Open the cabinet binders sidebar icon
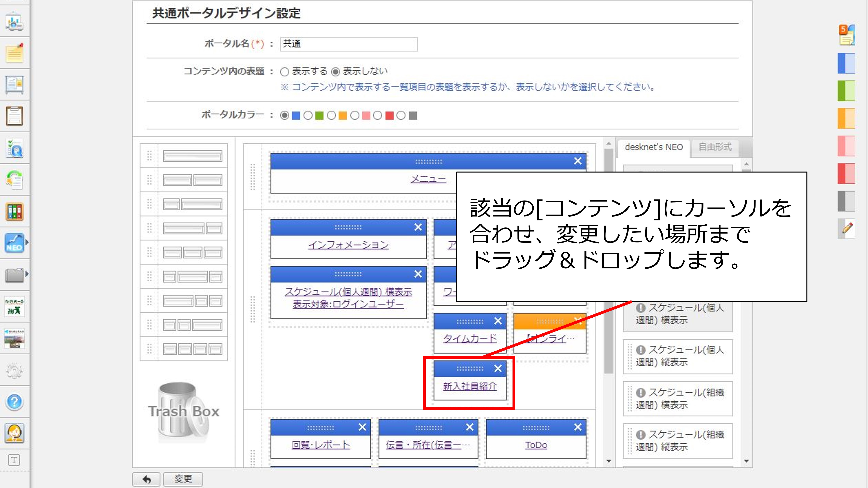868x488 pixels. coord(14,212)
